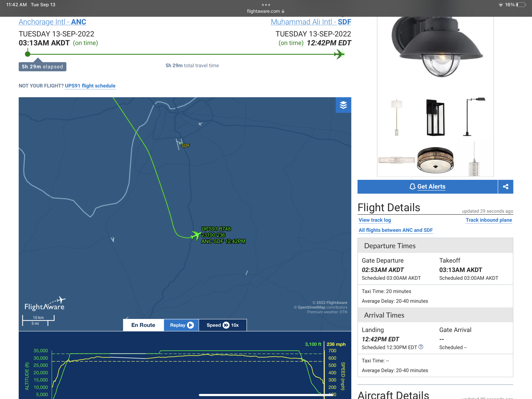Click OpenStreetMap attribution link
The image size is (532, 399).
tap(311, 307)
